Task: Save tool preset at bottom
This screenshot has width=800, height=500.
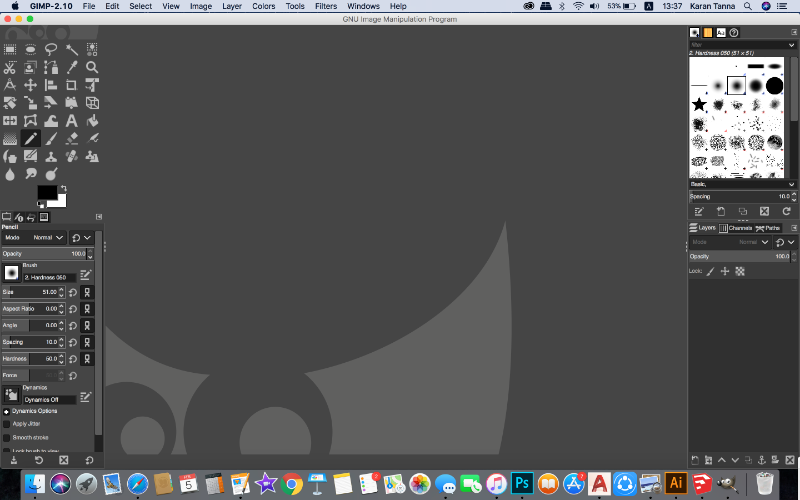Action: tap(14, 460)
